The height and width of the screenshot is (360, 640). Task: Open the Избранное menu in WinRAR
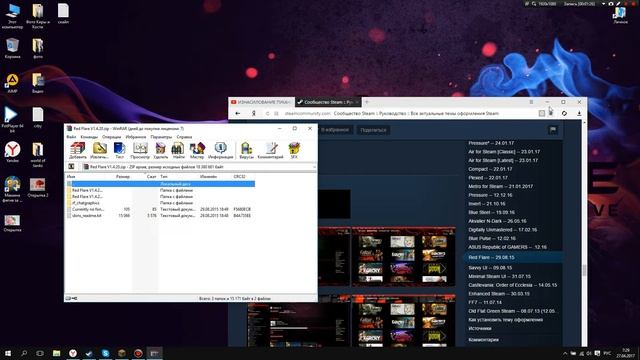(x=136, y=137)
